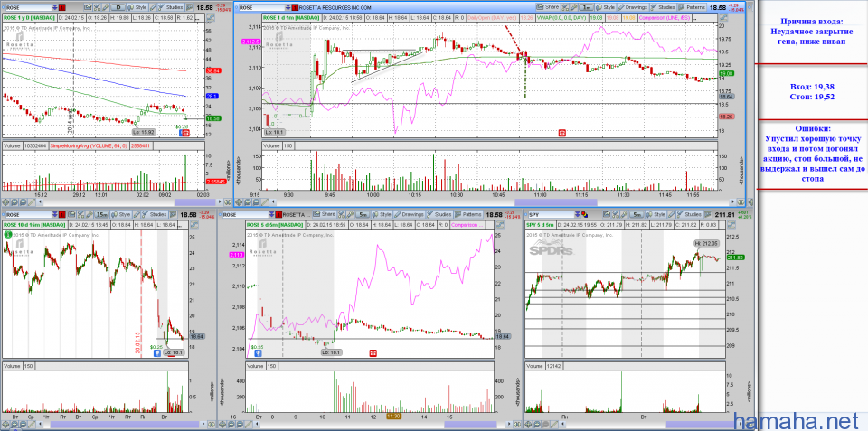
Task: Open Share icon in ROSE 15m chart toolbar
Action: 71,215
